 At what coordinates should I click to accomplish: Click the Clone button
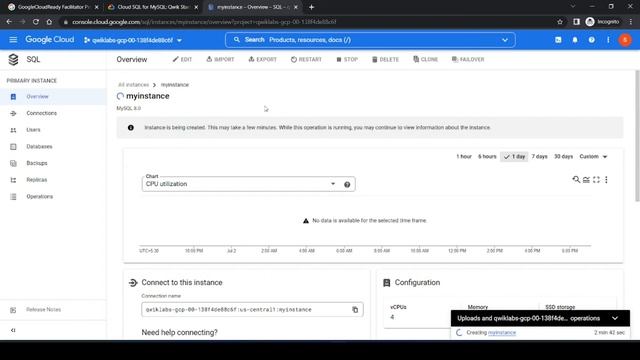pyautogui.click(x=425, y=60)
